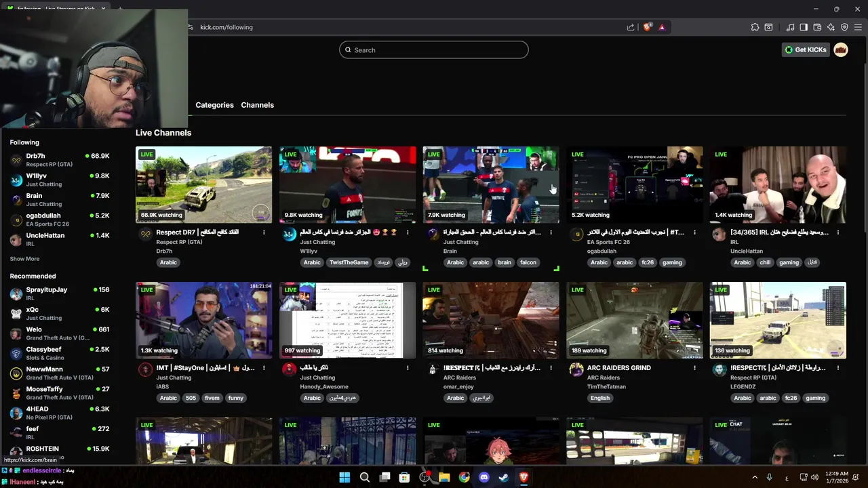This screenshot has width=868, height=488.
Task: Click the Get KICKs button
Action: click(x=806, y=49)
